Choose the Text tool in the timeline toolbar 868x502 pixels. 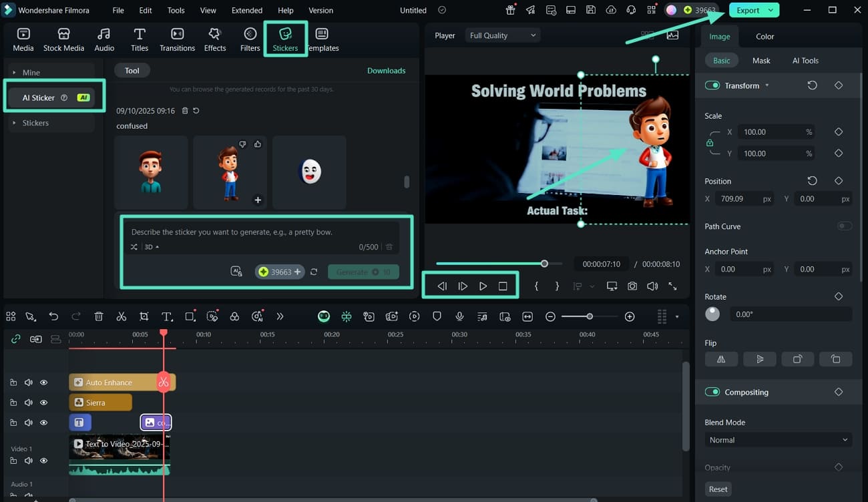[x=167, y=316]
